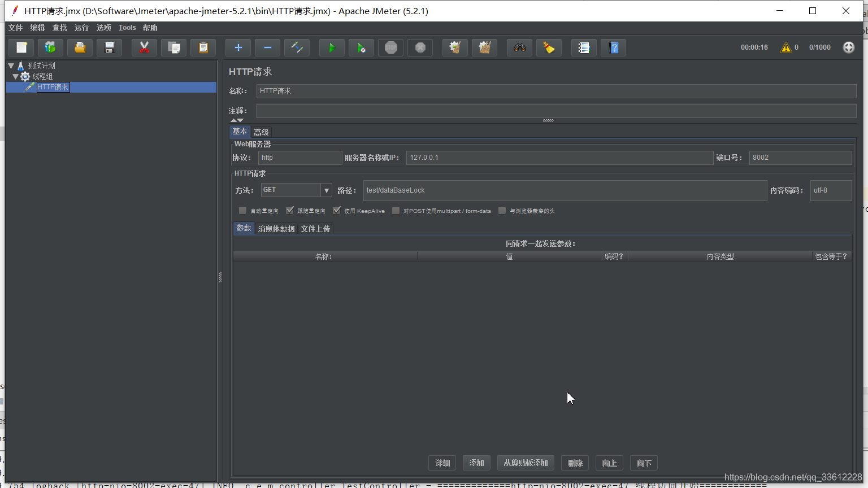This screenshot has height=488, width=868.
Task: Open the Tools menu
Action: tap(127, 28)
